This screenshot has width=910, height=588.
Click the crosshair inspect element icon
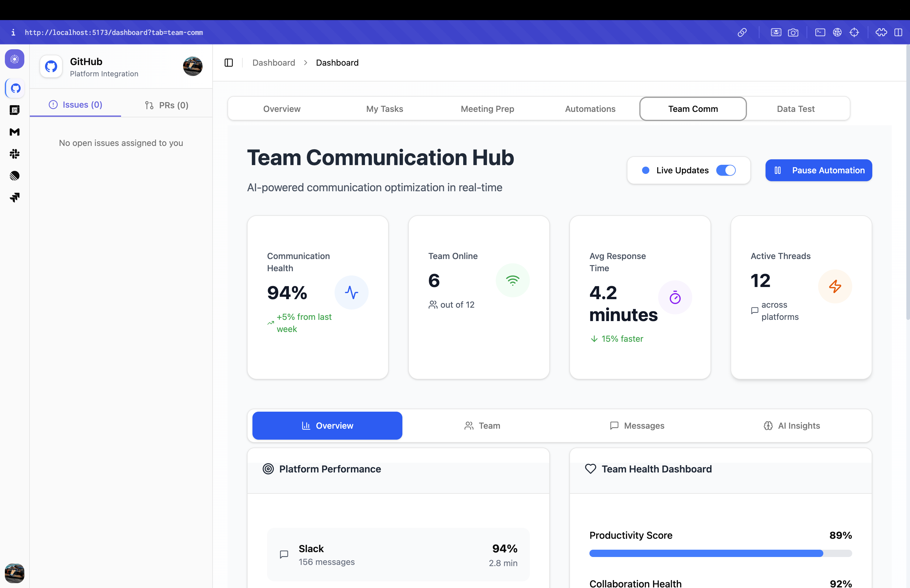click(x=854, y=33)
